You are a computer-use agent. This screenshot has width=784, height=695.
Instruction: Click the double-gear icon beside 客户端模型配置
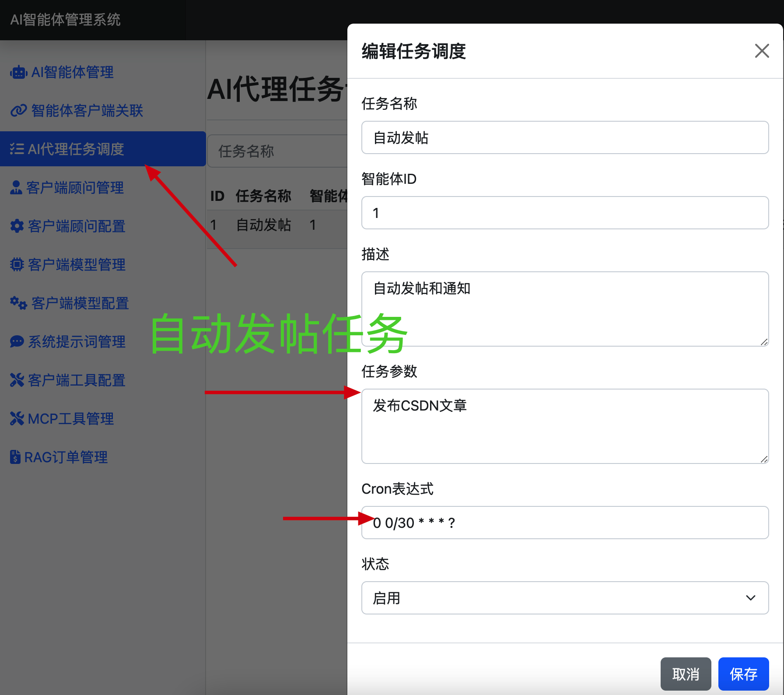(18, 303)
